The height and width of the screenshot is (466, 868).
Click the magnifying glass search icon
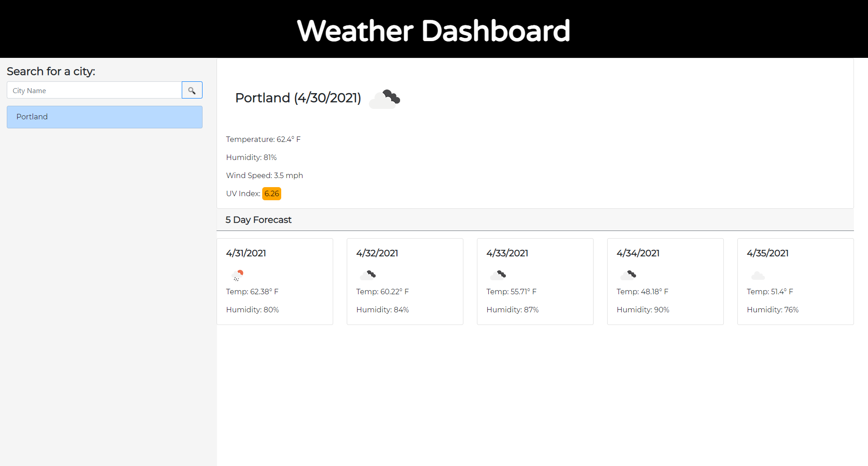pyautogui.click(x=192, y=90)
